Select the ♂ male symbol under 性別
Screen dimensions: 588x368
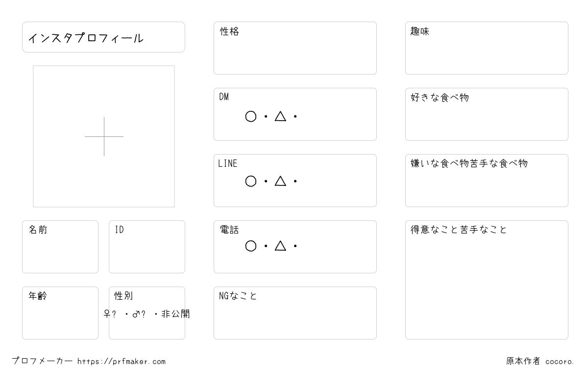(136, 314)
